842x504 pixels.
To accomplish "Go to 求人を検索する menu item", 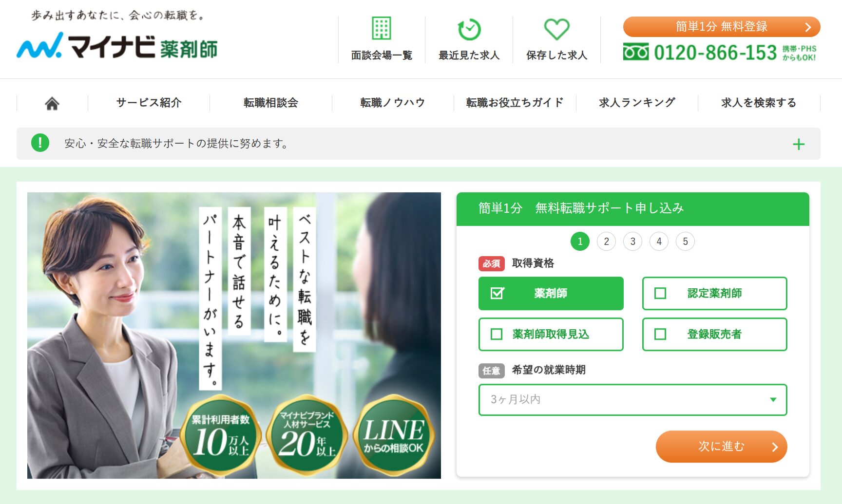I will [759, 103].
